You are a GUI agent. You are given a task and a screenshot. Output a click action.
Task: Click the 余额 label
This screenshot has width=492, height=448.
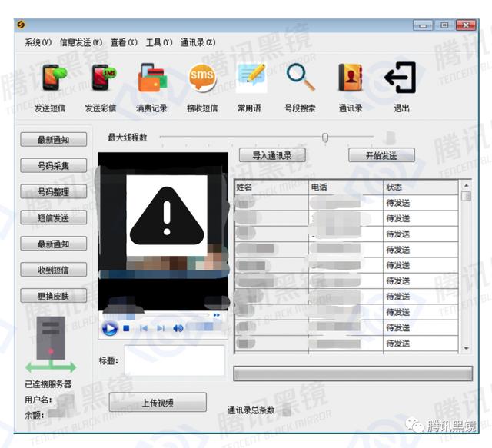pos(34,416)
